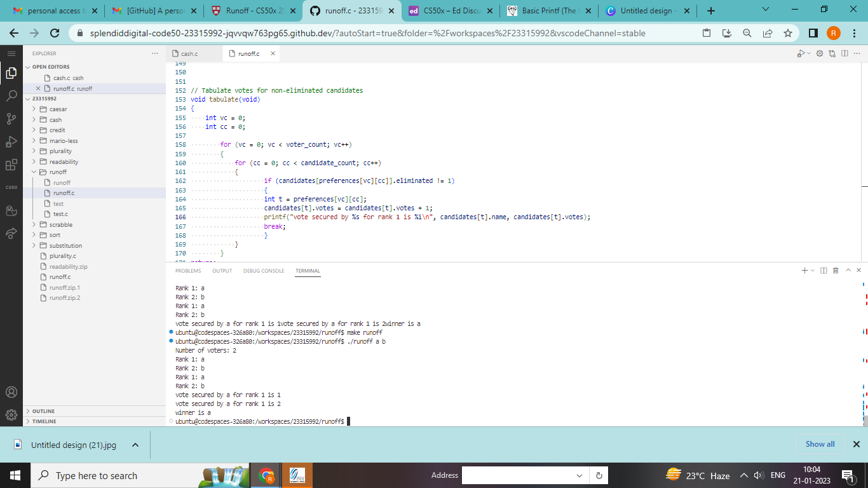Viewport: 868px width, 488px height.
Task: Split the editor to the right
Action: (x=844, y=54)
